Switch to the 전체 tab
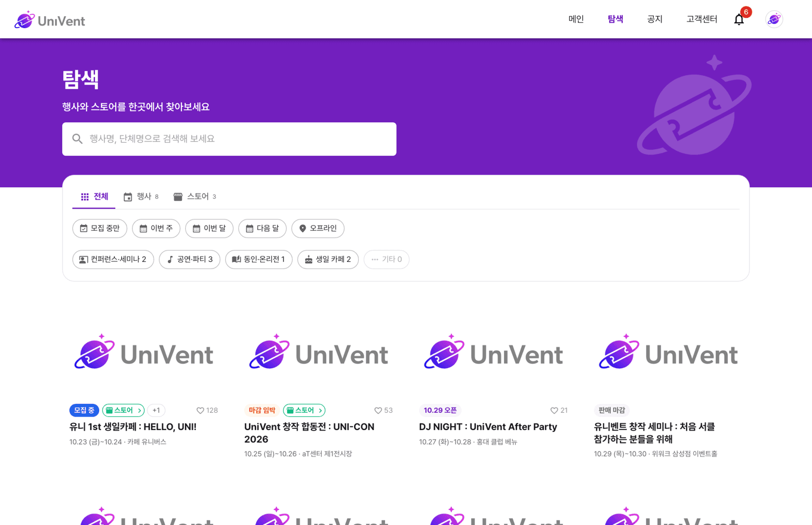812x525 pixels. (94, 197)
